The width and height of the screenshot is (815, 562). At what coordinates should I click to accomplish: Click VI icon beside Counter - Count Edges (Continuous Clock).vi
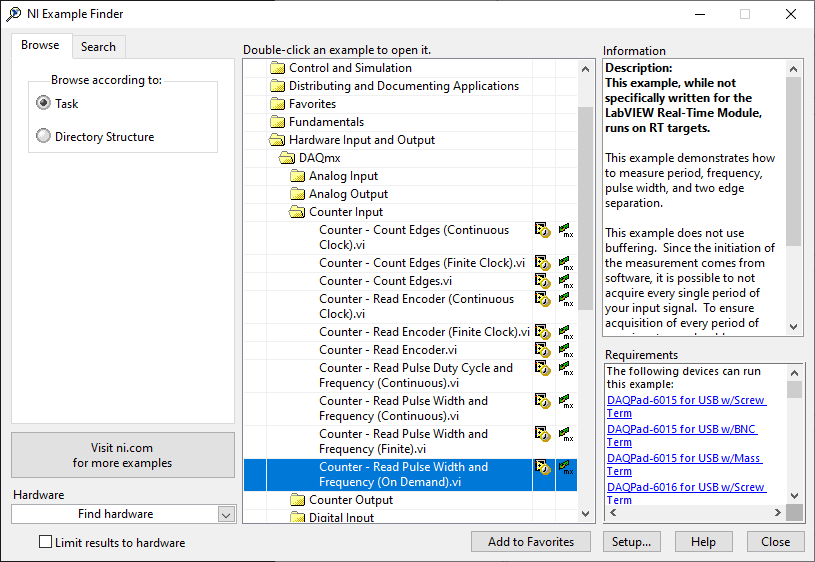pos(543,230)
